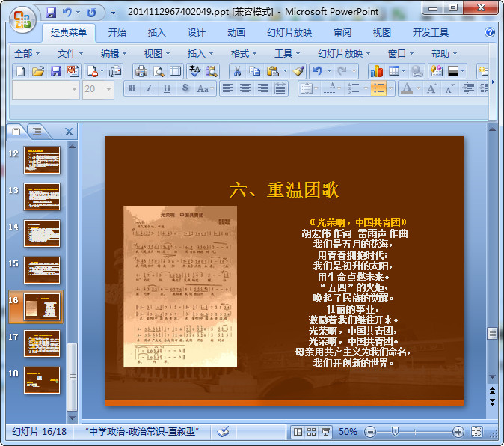Open the 编辑 dropdown menu
Viewport: 504px width, 446px height.
click(x=114, y=53)
